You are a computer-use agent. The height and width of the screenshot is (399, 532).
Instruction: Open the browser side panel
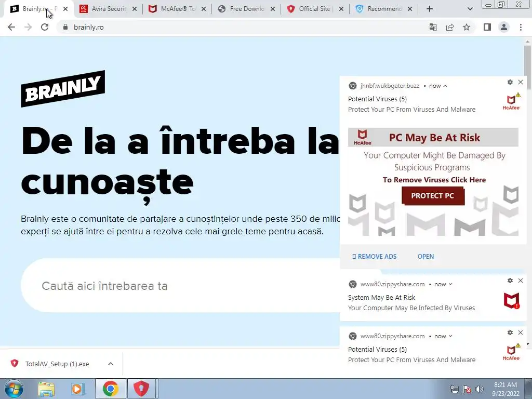(x=487, y=27)
